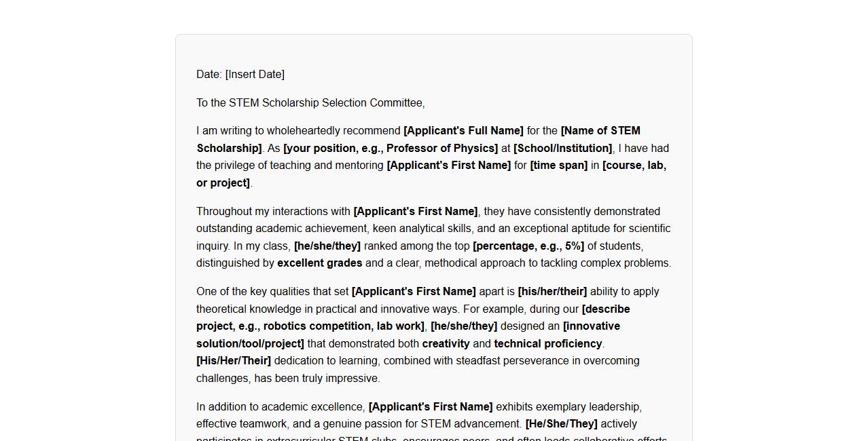Click the "[describe project, e.g., robotics competition…]" placeholder

point(310,326)
